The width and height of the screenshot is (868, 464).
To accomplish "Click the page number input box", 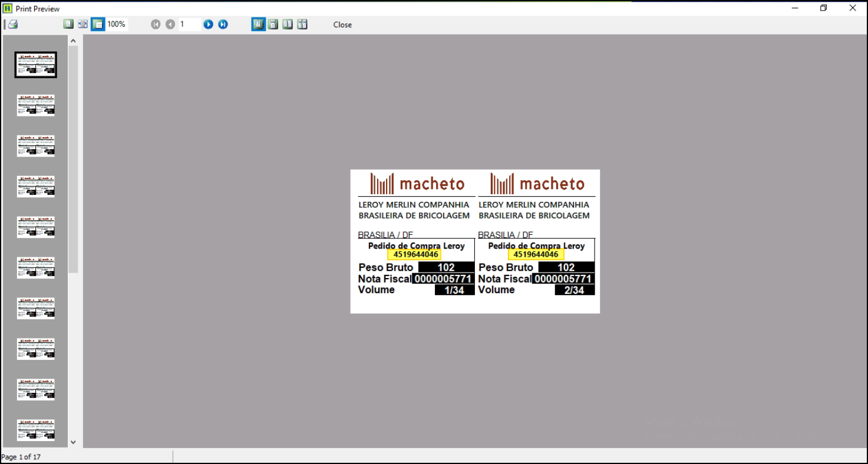I will coord(190,24).
